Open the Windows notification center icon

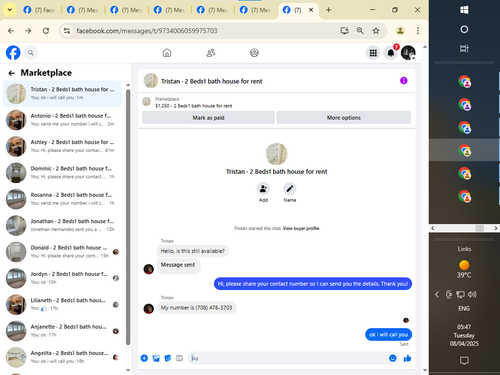click(x=464, y=361)
